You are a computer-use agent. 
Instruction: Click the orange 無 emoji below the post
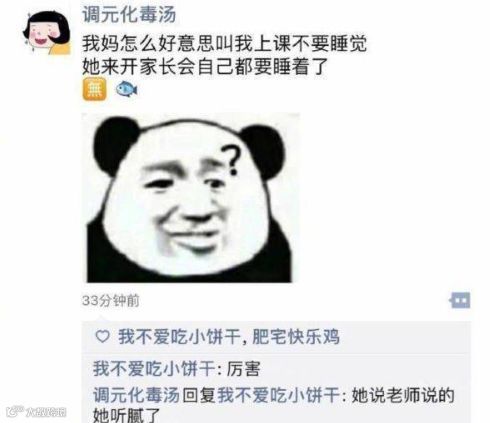point(95,89)
